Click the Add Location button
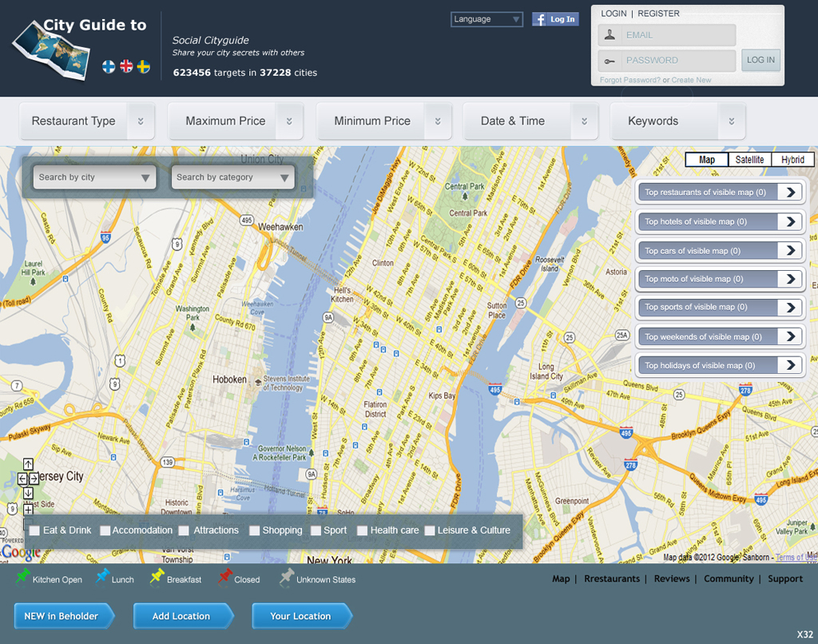This screenshot has width=818, height=644. (x=184, y=616)
